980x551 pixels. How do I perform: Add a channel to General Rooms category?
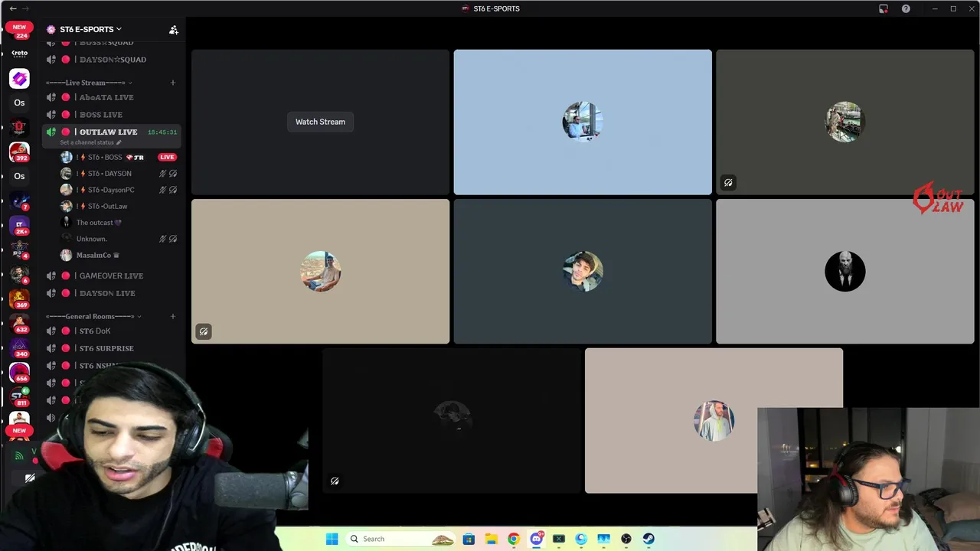click(x=173, y=316)
